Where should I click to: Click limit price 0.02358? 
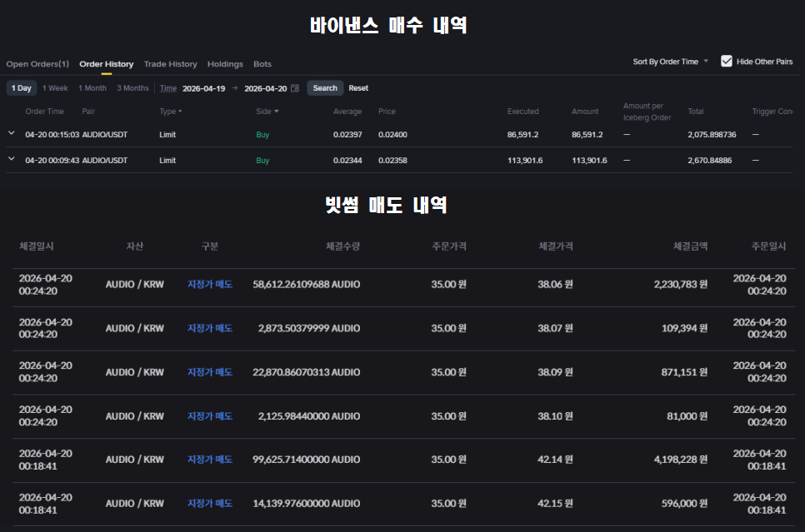click(392, 160)
